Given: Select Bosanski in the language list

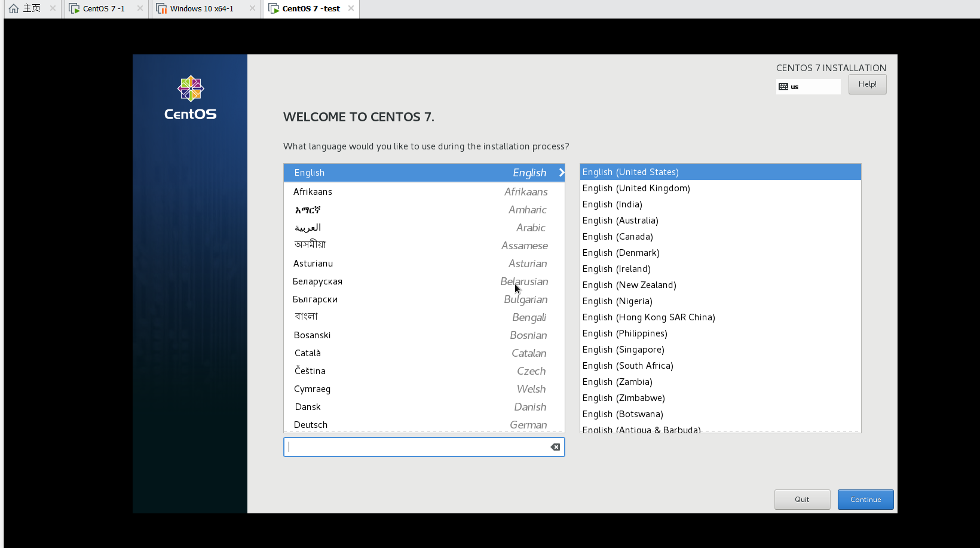Looking at the screenshot, I should pos(424,335).
